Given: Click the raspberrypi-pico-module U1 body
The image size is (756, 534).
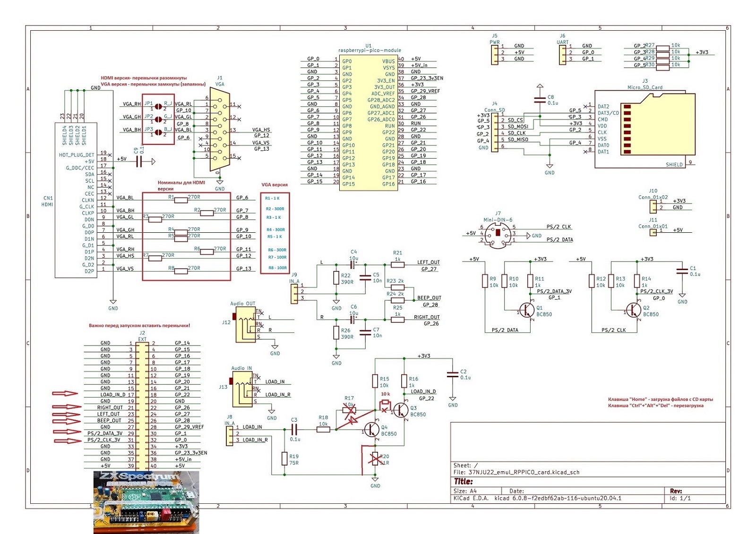Looking at the screenshot, I should pos(369,123).
